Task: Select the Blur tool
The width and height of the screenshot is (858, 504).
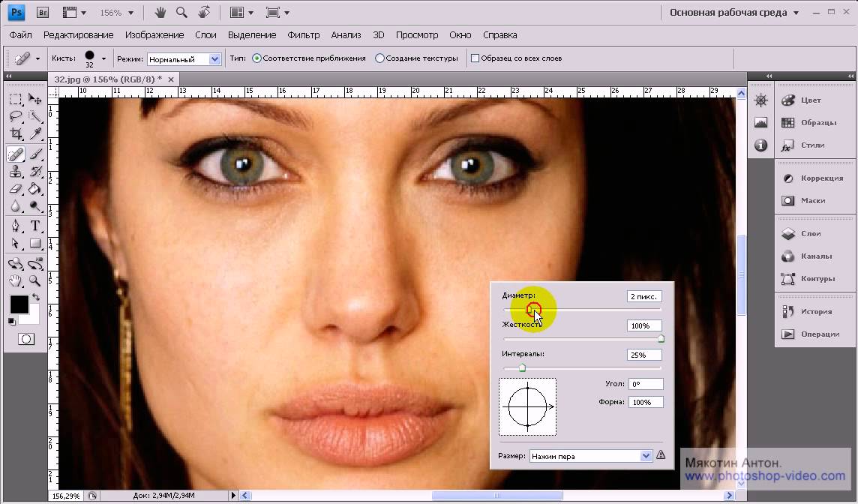Action: 15,206
